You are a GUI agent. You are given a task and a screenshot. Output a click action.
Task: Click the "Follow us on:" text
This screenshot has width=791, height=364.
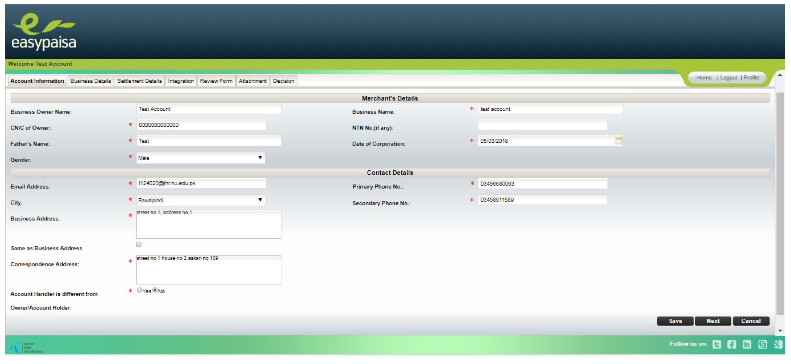(688, 344)
